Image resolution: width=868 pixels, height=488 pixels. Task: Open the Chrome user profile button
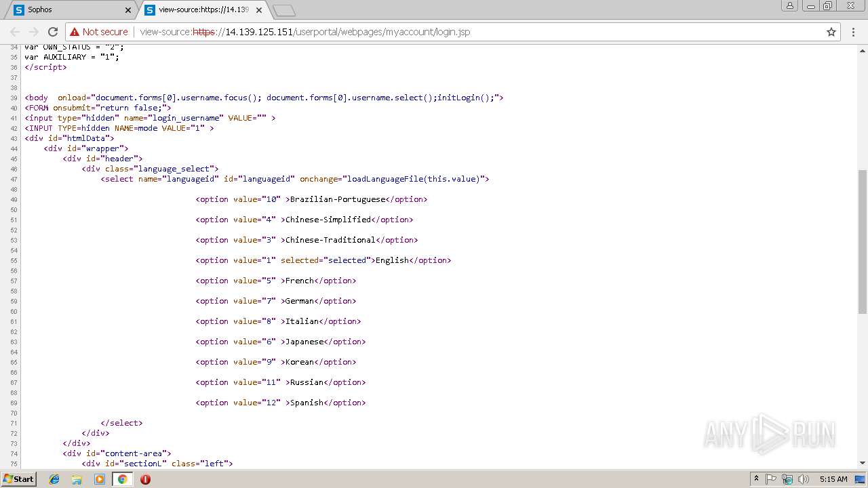790,5
